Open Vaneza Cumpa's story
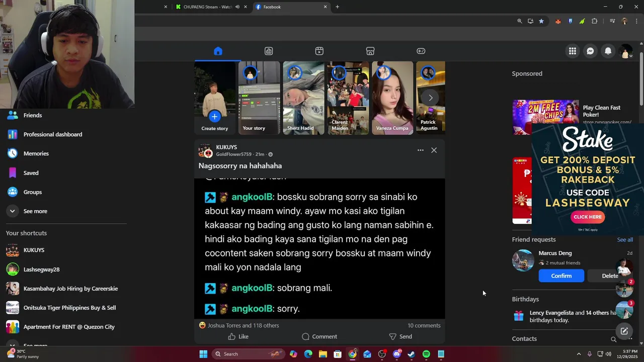 coord(392,98)
